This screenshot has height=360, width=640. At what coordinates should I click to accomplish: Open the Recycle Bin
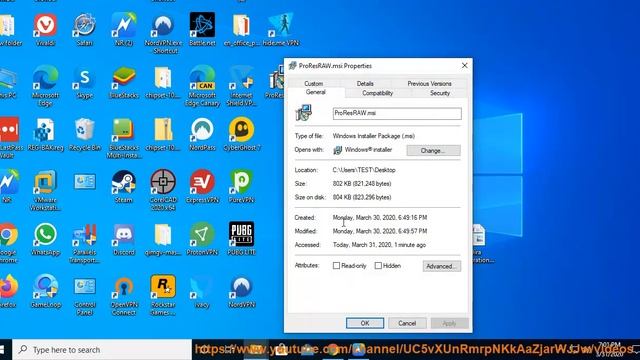(x=84, y=135)
